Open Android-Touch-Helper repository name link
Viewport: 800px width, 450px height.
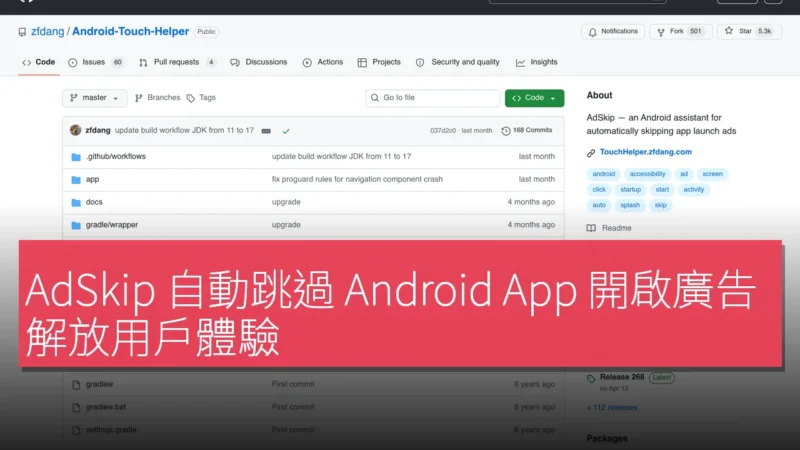pos(131,32)
